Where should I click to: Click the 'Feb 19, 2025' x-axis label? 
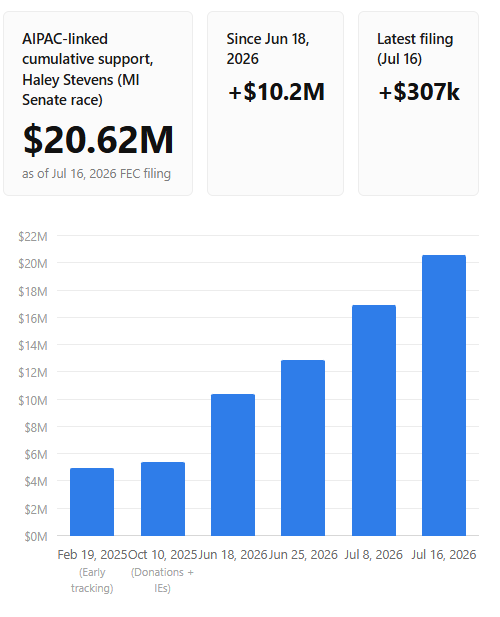(92, 554)
